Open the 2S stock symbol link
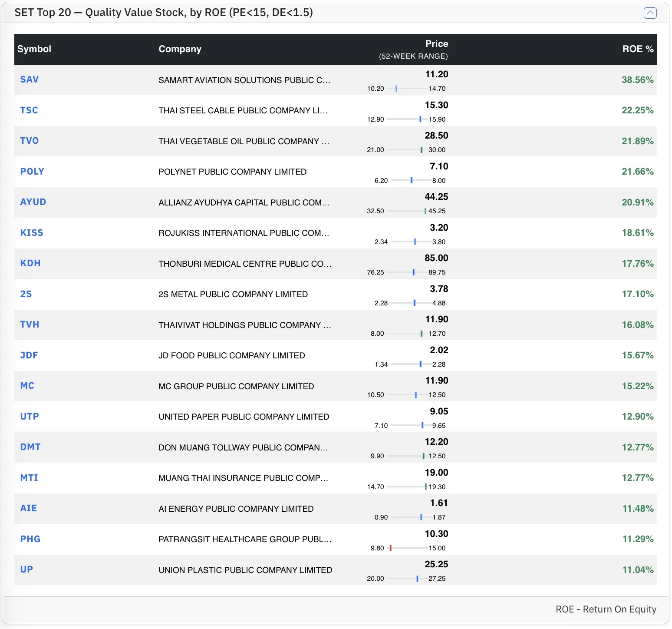The image size is (672, 629). pyautogui.click(x=26, y=294)
